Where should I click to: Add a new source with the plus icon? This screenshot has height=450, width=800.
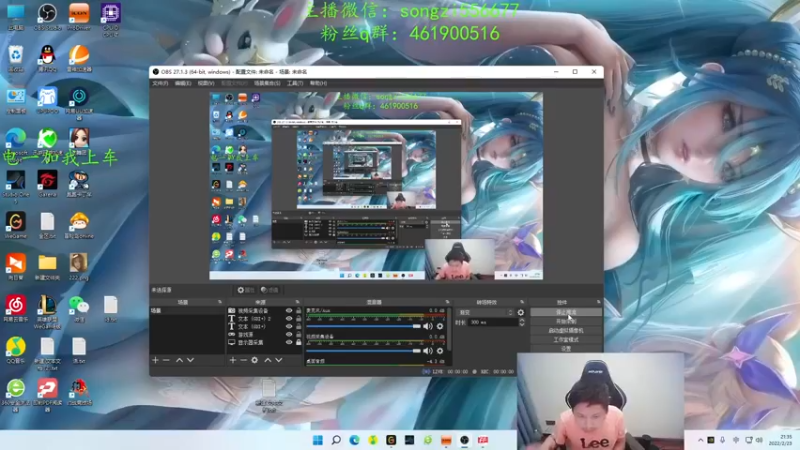233,360
